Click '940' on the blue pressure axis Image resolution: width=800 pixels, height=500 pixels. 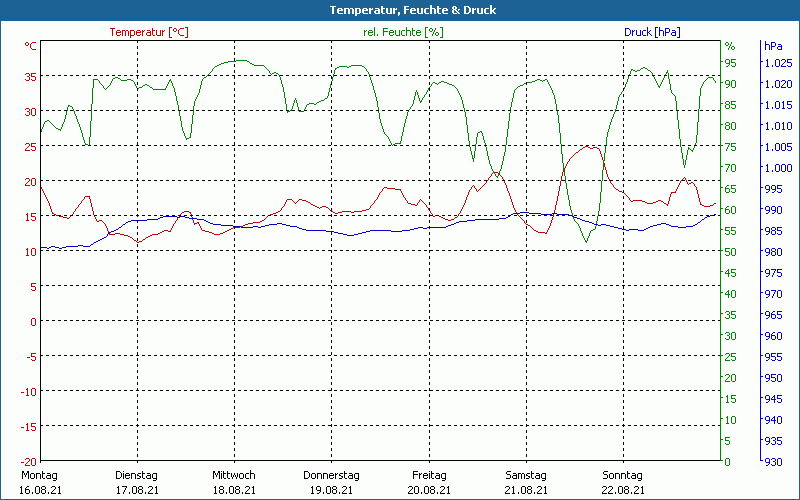click(773, 420)
